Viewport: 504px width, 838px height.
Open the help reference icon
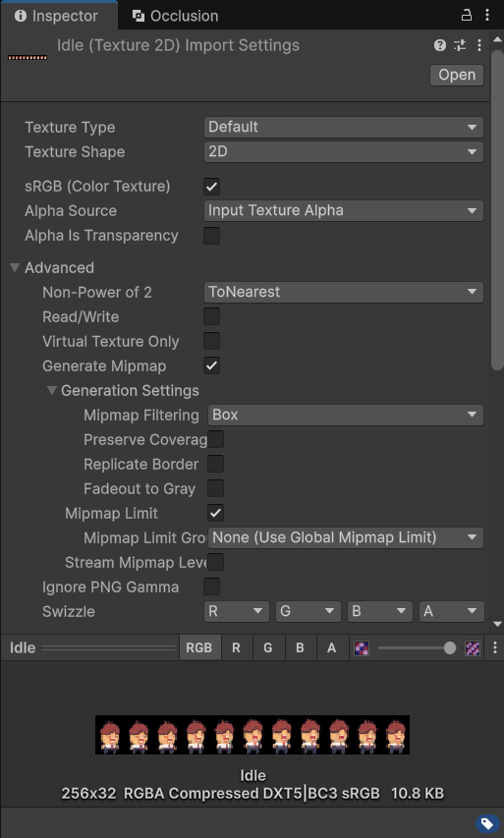439,45
